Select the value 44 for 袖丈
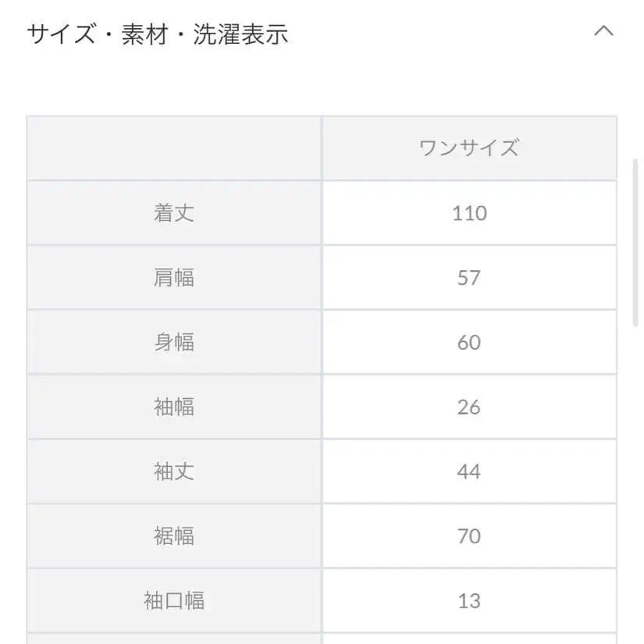 coord(468,471)
